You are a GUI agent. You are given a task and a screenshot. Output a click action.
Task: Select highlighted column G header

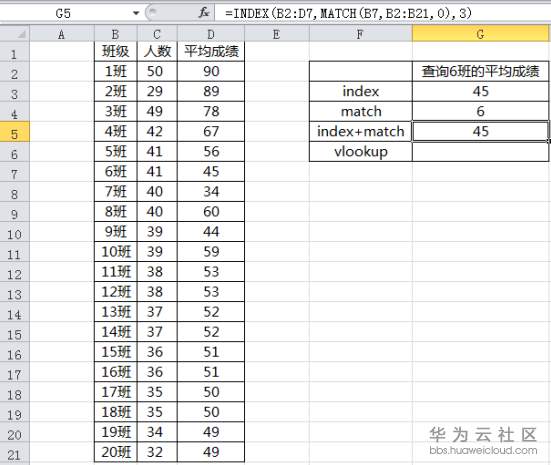(x=480, y=34)
